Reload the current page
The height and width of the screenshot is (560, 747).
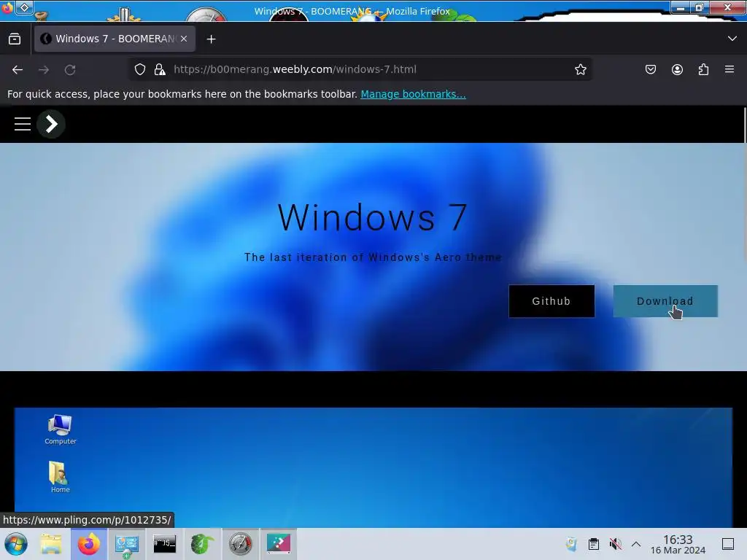(70, 70)
